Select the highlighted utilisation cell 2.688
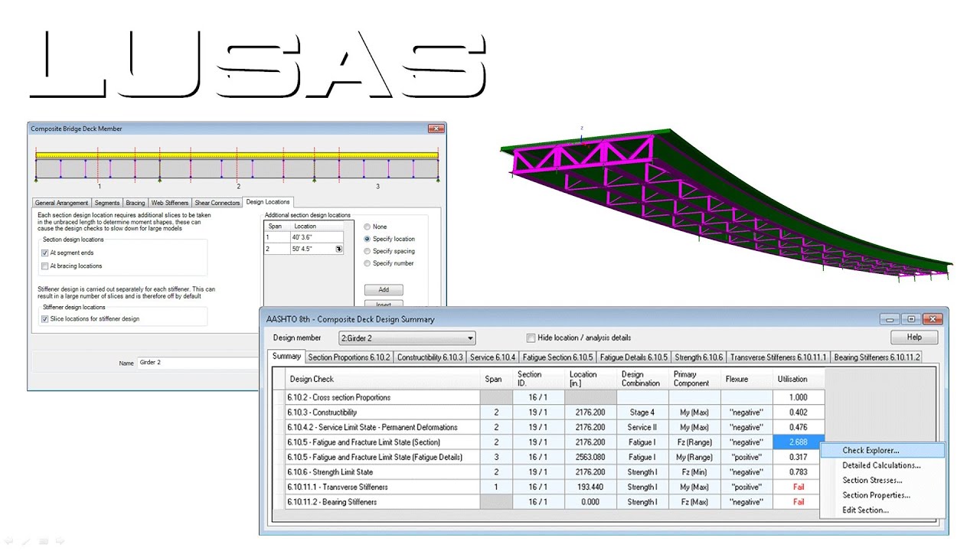Image resolution: width=980 pixels, height=551 pixels. (x=799, y=442)
